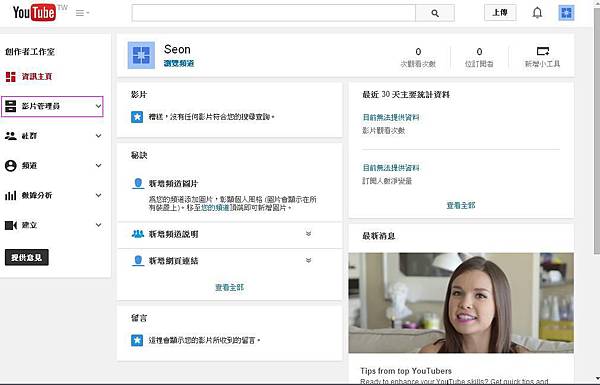Image resolution: width=600 pixels, height=385 pixels.
Task: Click the community 社群 people icon
Action: (11, 135)
